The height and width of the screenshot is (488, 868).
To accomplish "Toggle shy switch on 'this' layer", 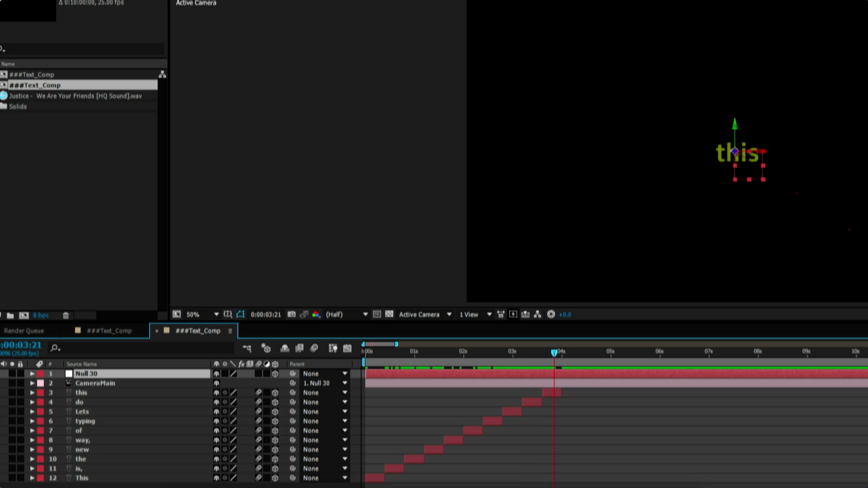I will pos(216,392).
